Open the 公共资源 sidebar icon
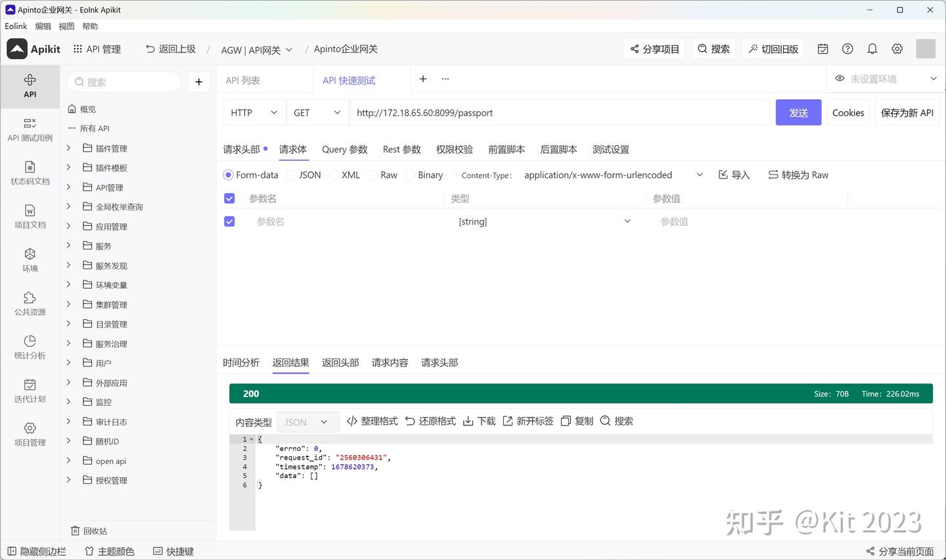Image resolution: width=946 pixels, height=560 pixels. 30,304
